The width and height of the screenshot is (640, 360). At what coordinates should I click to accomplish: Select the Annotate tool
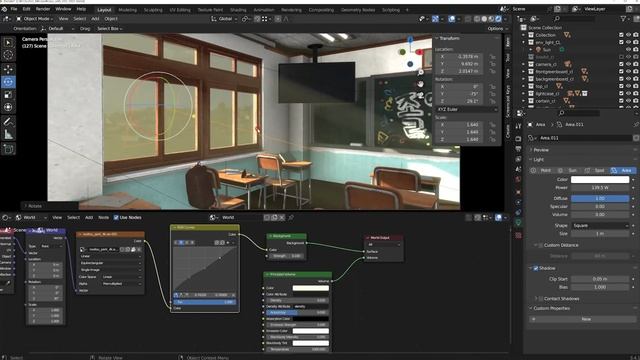coord(8,121)
